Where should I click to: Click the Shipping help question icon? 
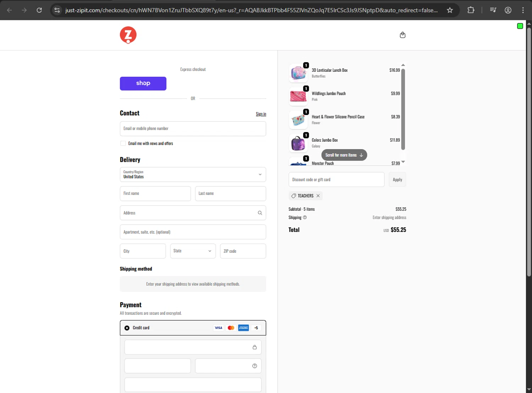coord(305,217)
